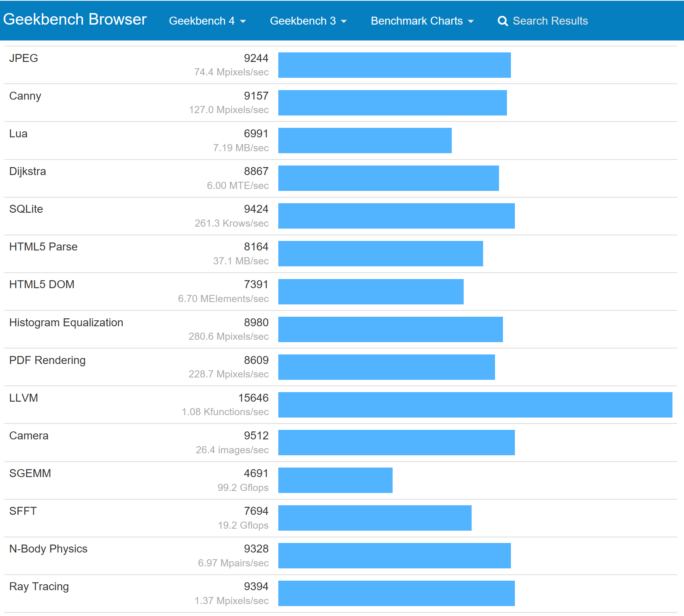Screen dimensions: 684x616
Task: Click the 1.37 Mpixels/sec value
Action: click(x=231, y=601)
